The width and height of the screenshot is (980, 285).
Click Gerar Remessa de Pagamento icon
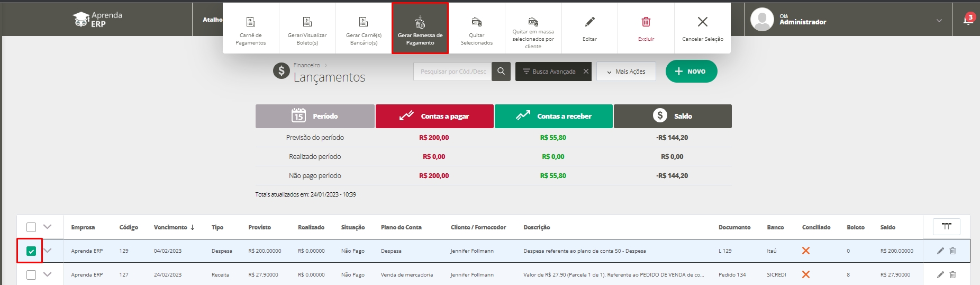click(420, 23)
